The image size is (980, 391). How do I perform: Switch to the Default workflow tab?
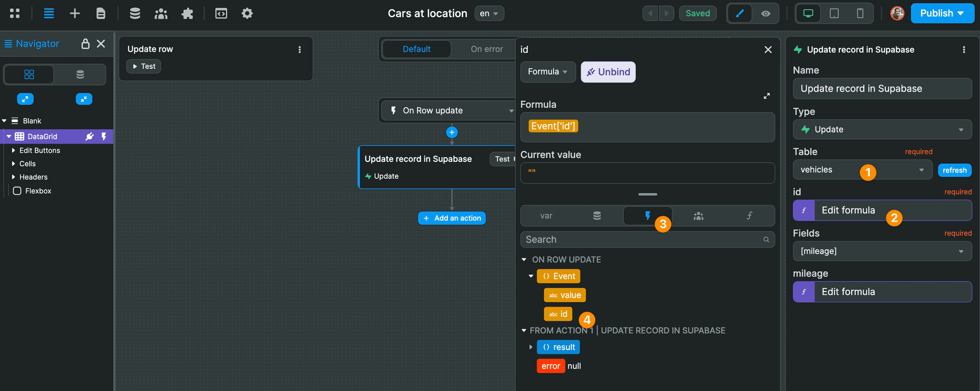click(x=416, y=49)
